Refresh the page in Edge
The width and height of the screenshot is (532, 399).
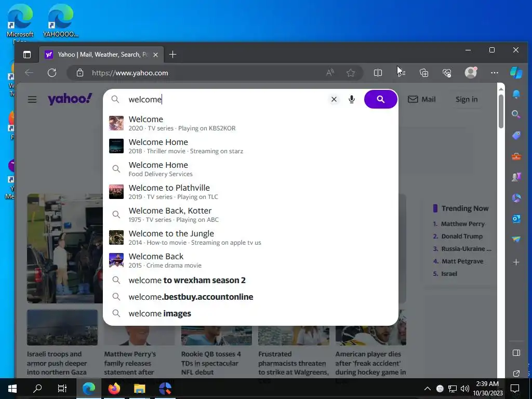pyautogui.click(x=52, y=73)
